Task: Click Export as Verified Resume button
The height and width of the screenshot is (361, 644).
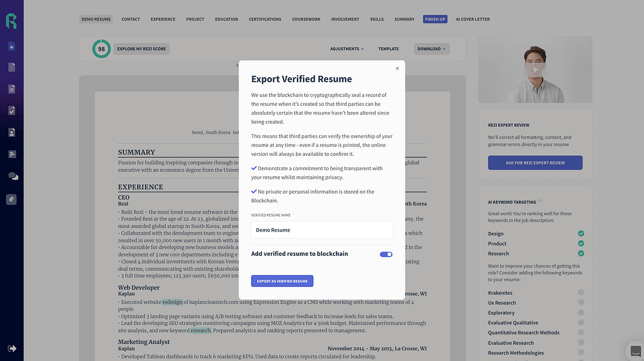Action: pyautogui.click(x=282, y=281)
